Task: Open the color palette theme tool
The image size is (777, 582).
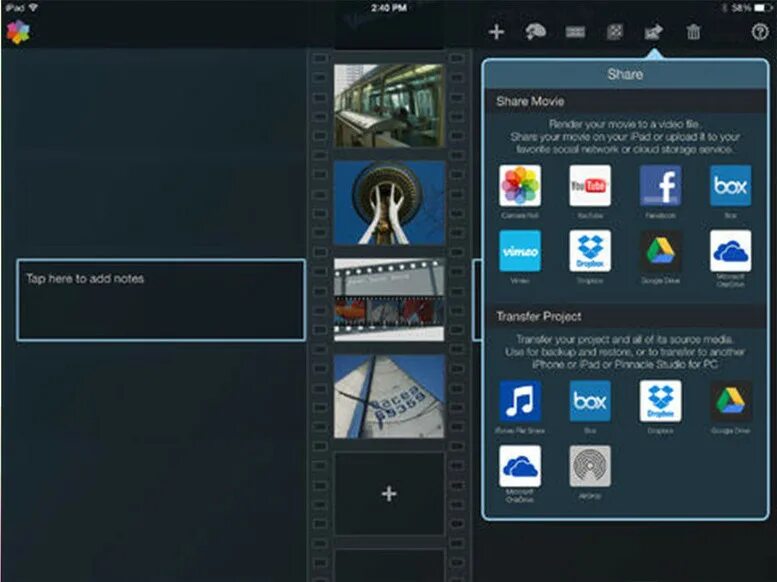Action: click(x=535, y=32)
